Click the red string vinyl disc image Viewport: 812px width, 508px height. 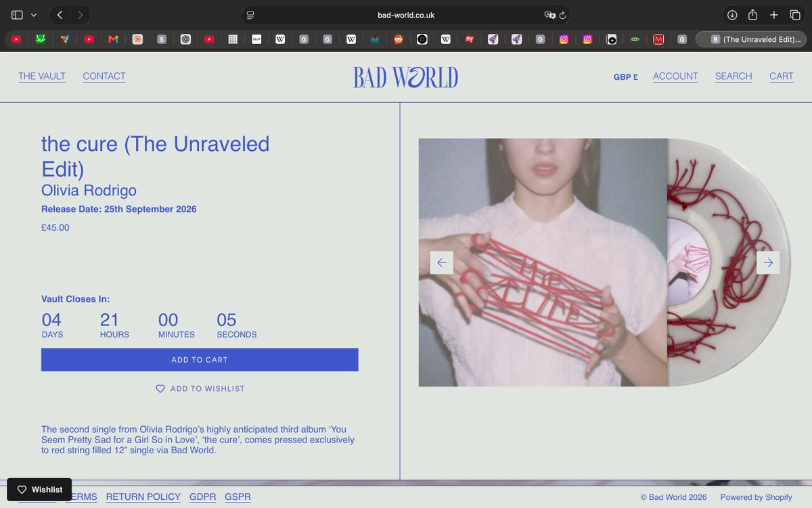[729, 262]
